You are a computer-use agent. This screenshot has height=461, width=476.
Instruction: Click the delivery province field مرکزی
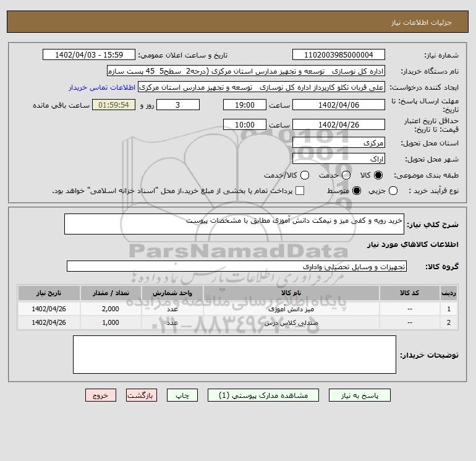tap(339, 142)
